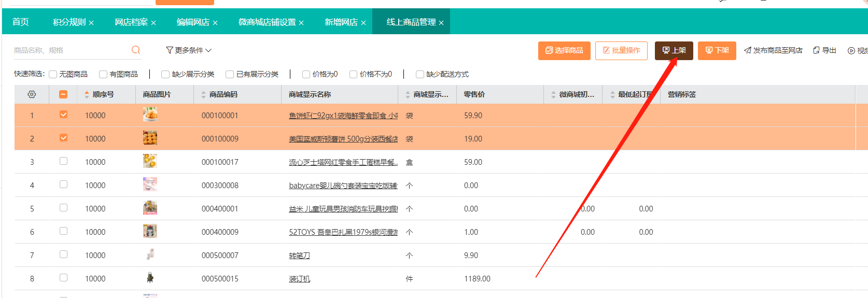Image resolution: width=868 pixels, height=298 pixels.
Task: Click 导出 export icon button
Action: click(816, 50)
